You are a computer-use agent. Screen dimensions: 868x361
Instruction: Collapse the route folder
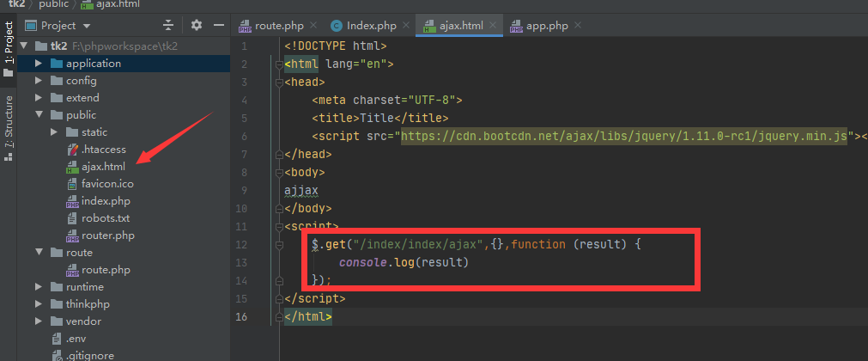pos(39,253)
